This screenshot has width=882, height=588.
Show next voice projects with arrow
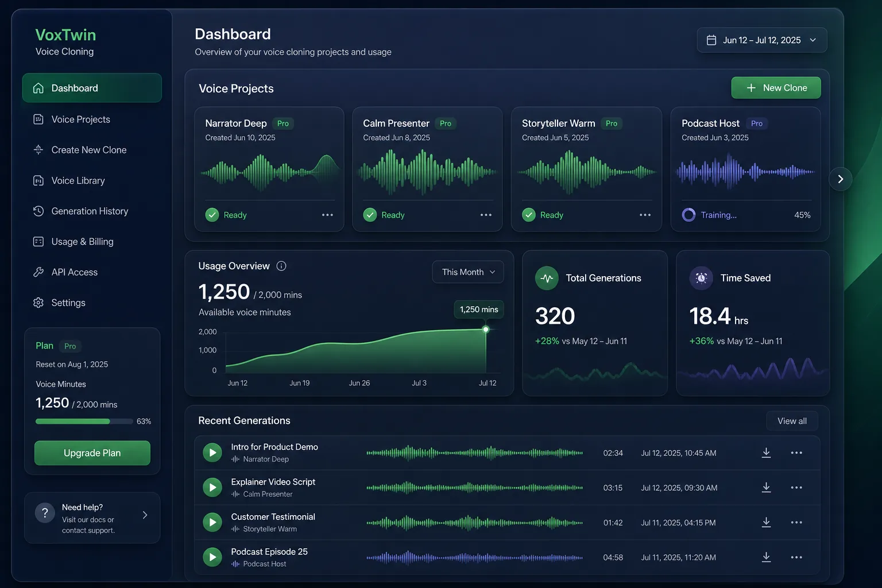pos(841,179)
